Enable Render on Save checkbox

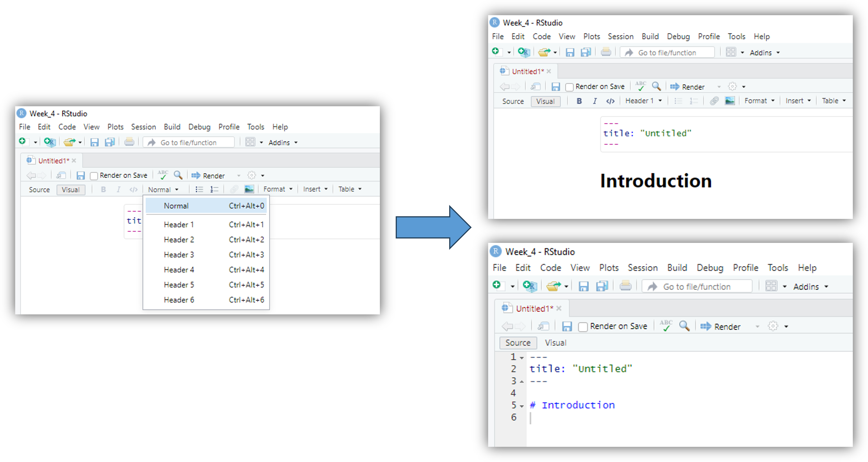tap(569, 86)
